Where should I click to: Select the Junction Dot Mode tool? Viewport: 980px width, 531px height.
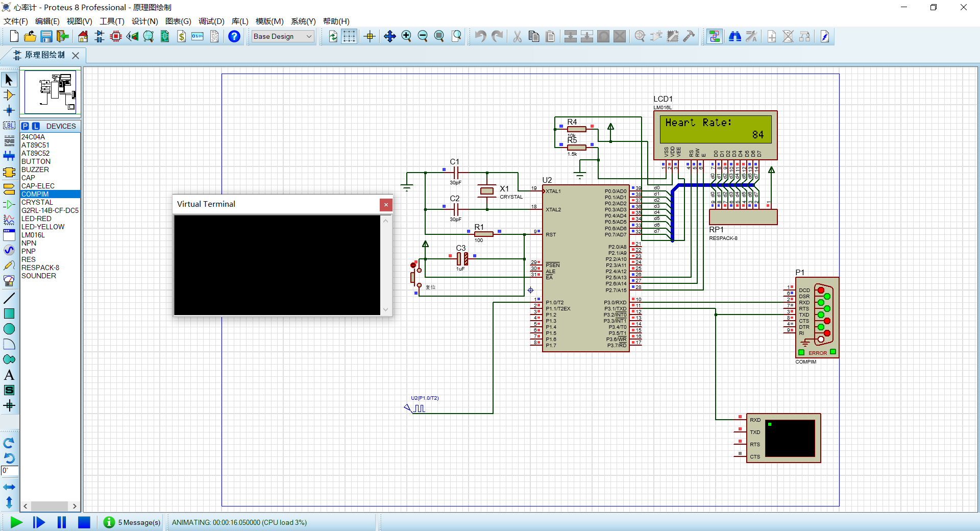click(x=9, y=110)
